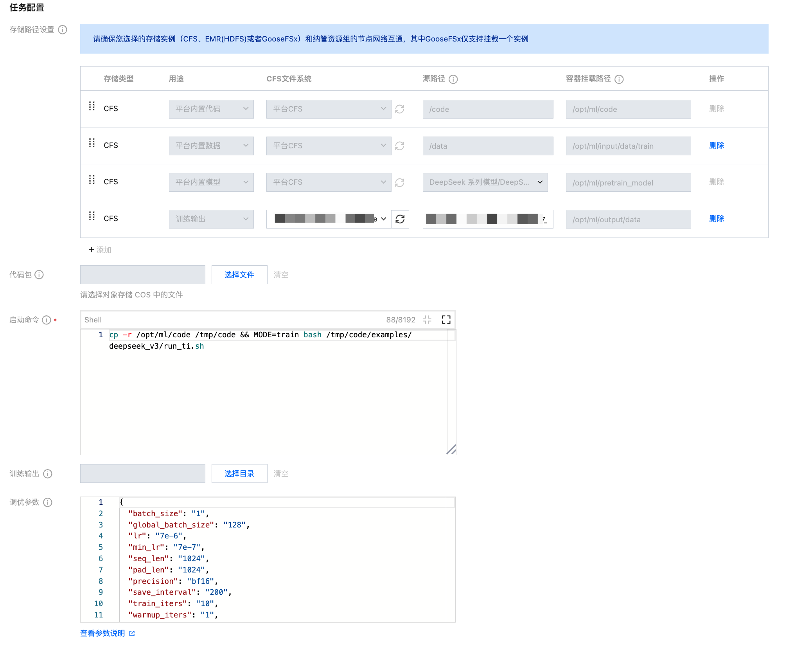Click 清空 next to 选择目录
This screenshot has height=648, width=812.
click(x=281, y=473)
